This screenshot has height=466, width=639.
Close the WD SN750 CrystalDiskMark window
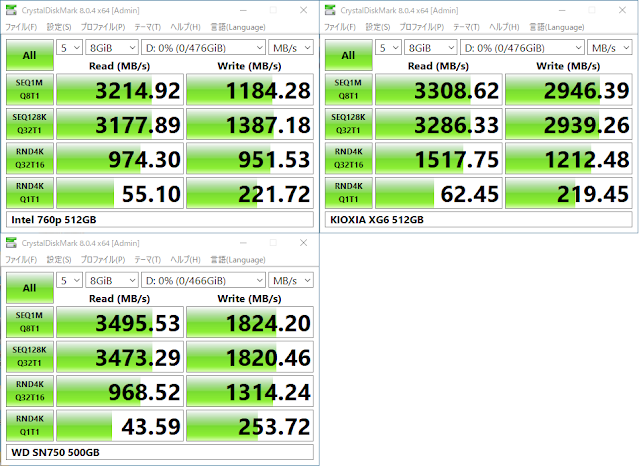[304, 243]
